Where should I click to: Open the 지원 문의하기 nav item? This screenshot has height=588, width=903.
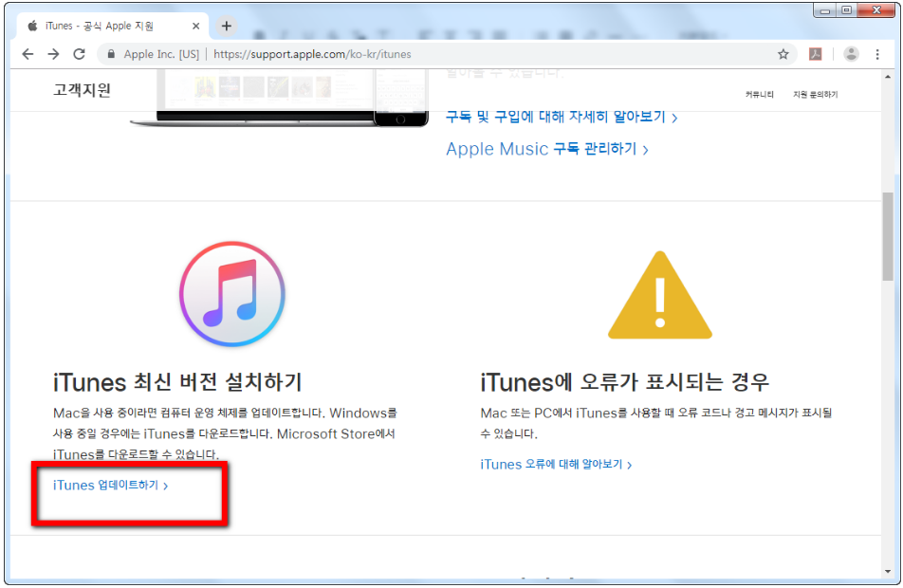point(815,95)
